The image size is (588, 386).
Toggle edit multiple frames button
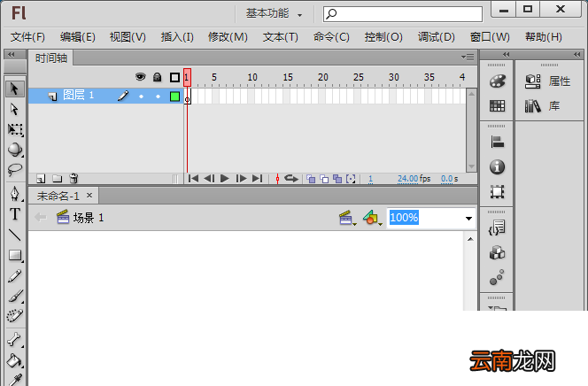[x=337, y=179]
